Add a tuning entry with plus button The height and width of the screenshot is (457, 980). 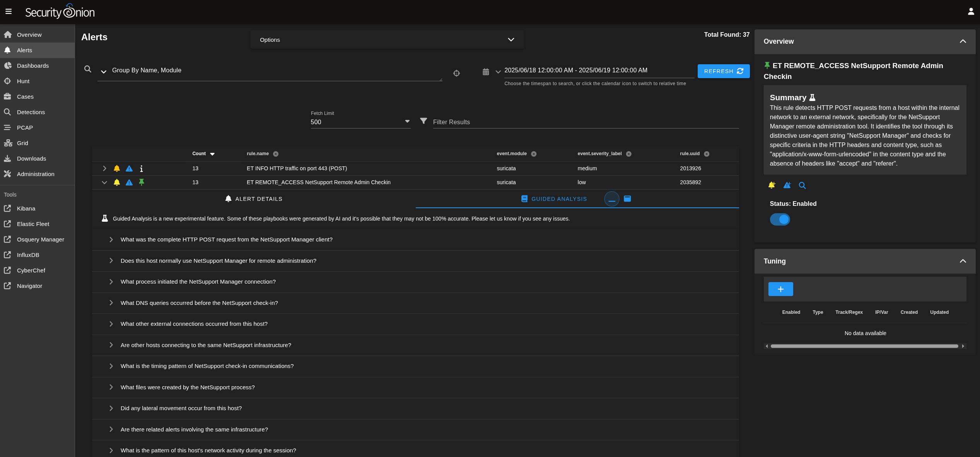coord(780,289)
